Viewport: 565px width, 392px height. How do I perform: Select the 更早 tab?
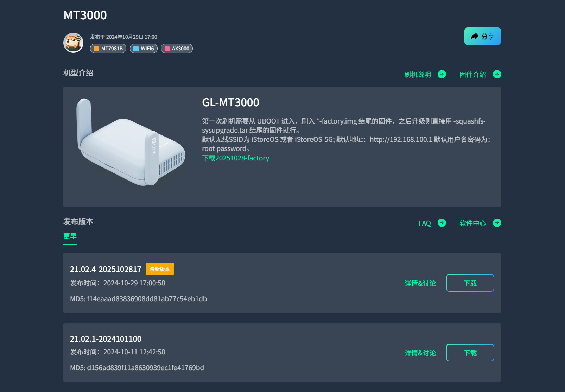tap(70, 236)
